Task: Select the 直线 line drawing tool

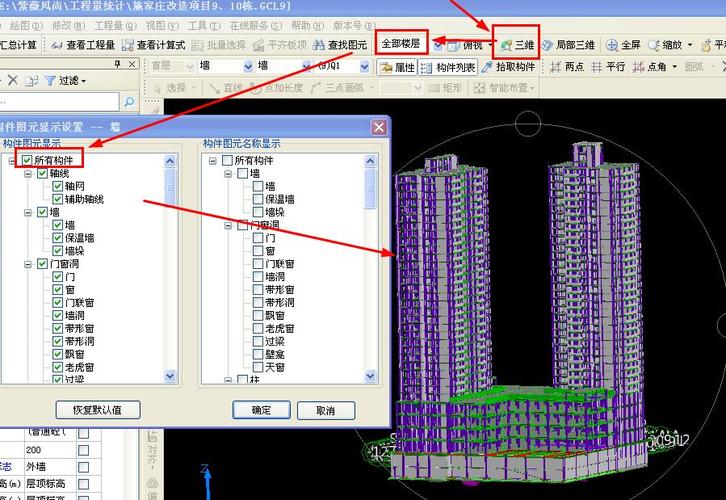Action: point(225,88)
